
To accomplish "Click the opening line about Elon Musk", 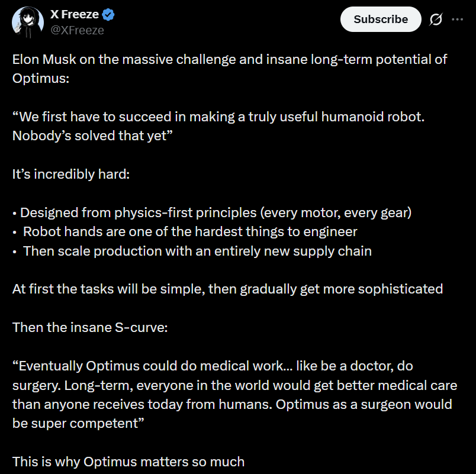I will tap(229, 60).
